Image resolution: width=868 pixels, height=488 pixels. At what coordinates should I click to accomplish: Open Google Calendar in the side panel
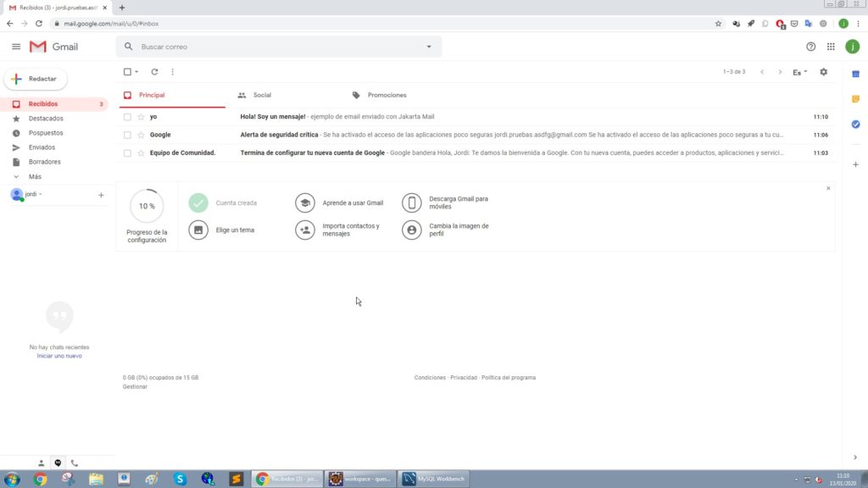click(856, 74)
